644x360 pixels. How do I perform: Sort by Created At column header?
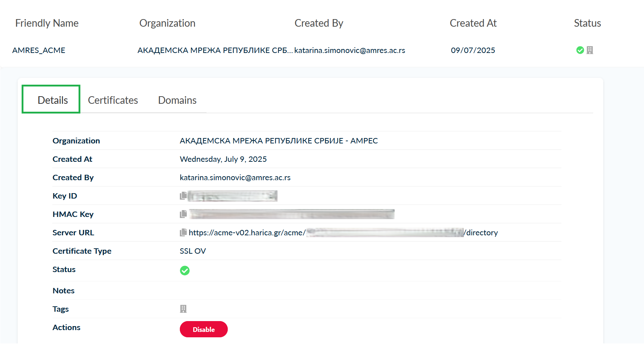473,23
